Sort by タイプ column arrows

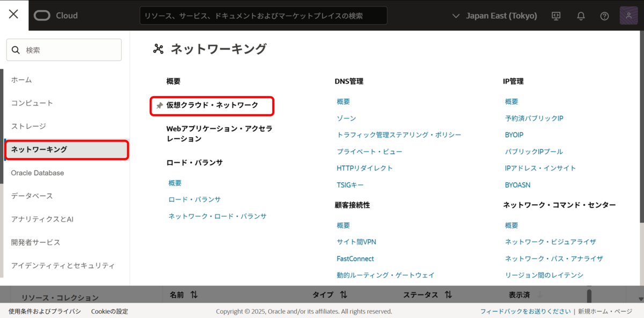click(x=343, y=295)
